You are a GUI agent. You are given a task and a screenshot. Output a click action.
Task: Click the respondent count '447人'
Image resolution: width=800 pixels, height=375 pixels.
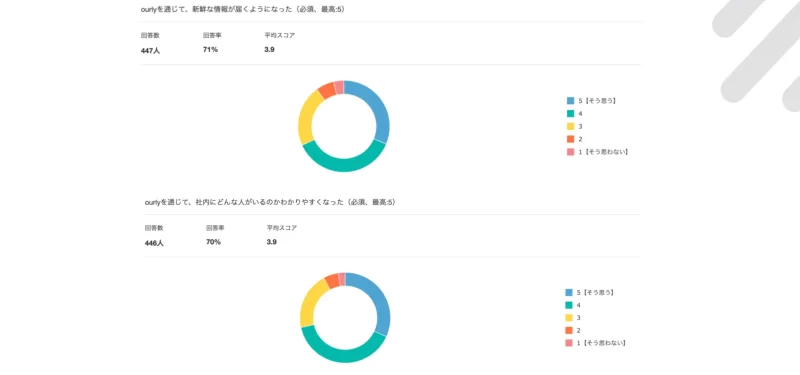(x=150, y=51)
